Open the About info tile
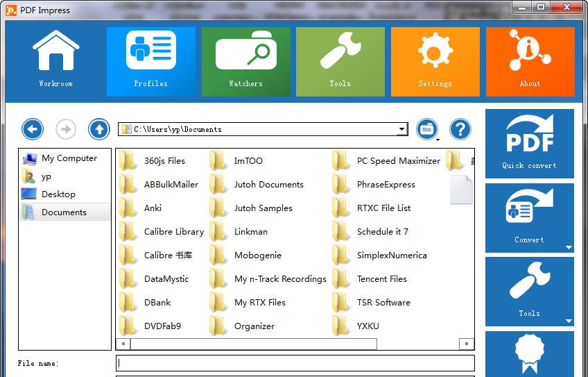588x377 pixels. [530, 61]
